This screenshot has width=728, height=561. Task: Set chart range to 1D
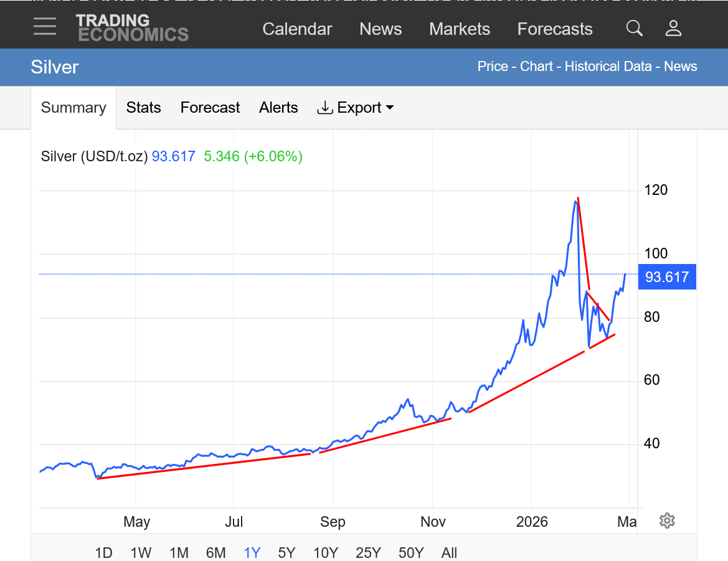103,553
